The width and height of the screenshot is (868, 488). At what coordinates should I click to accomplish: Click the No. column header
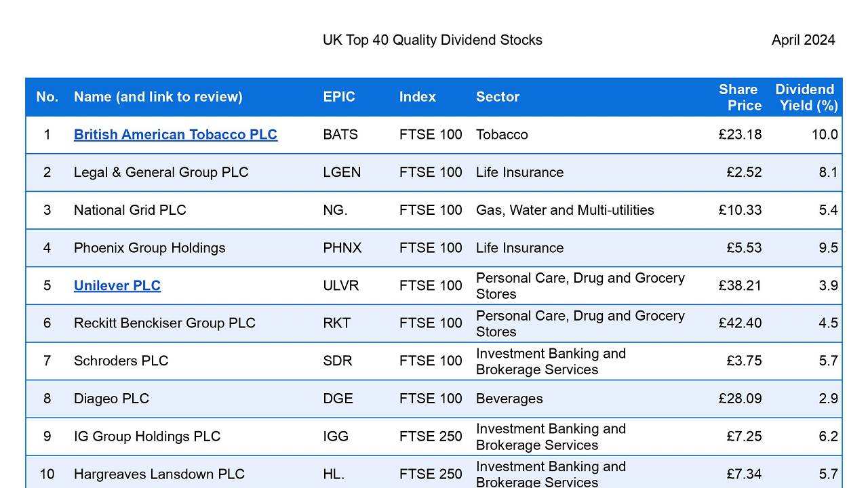(47, 97)
